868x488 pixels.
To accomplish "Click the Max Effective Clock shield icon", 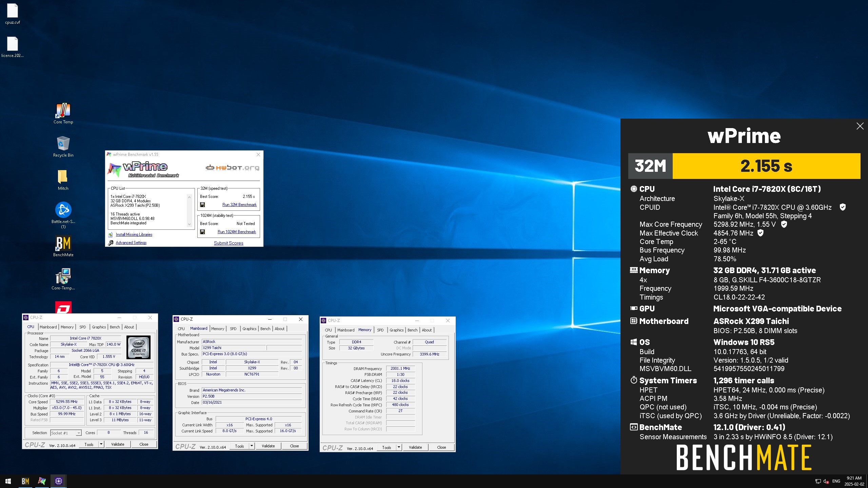I will [x=761, y=233].
